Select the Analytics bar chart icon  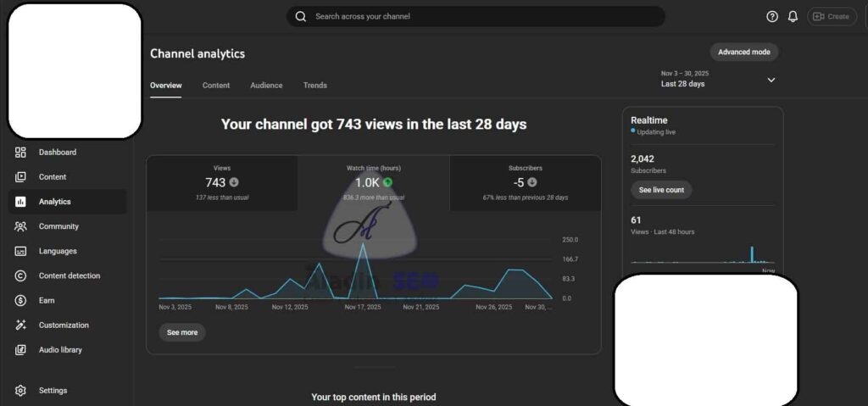(20, 202)
